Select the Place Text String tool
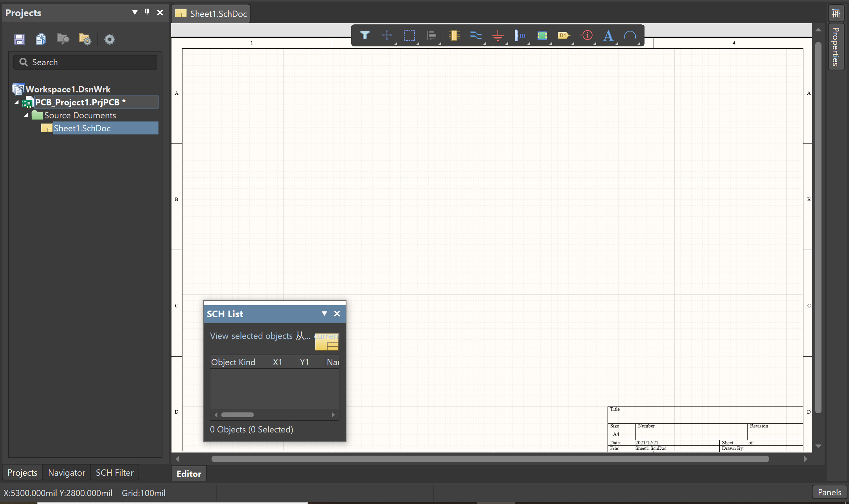The image size is (849, 504). click(x=608, y=35)
